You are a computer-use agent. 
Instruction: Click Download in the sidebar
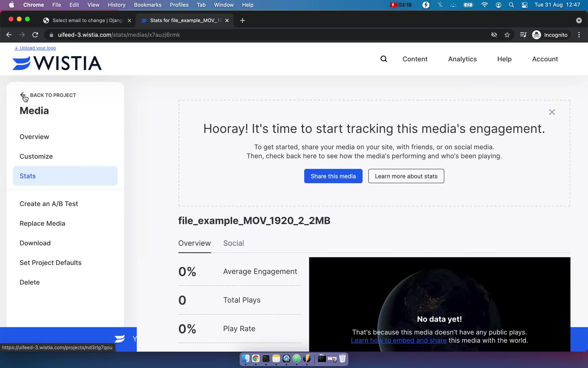coord(35,243)
